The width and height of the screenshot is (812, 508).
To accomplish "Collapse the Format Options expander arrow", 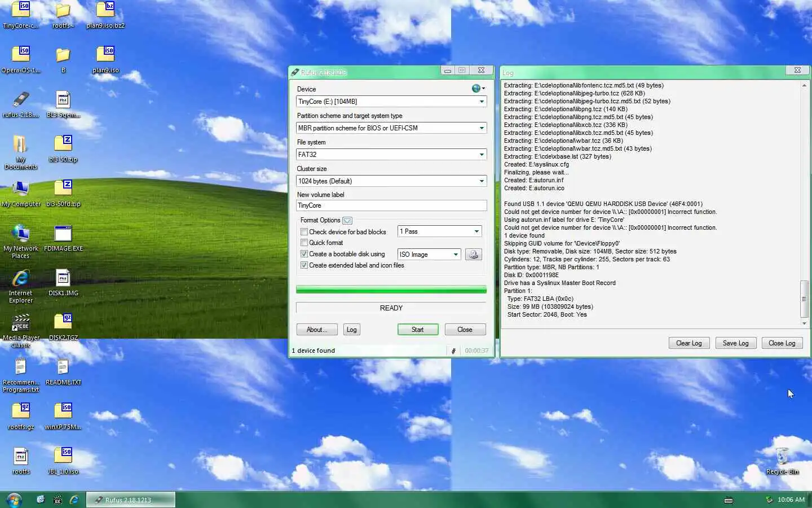I will 347,221.
